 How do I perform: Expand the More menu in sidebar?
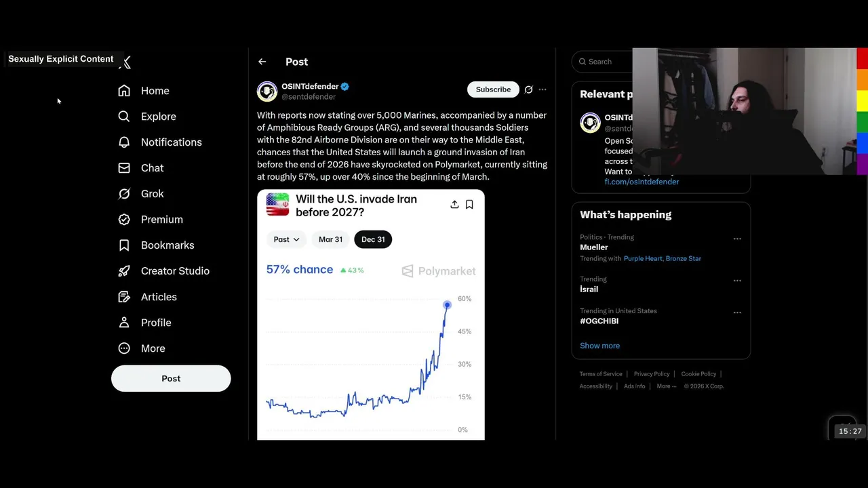point(153,348)
